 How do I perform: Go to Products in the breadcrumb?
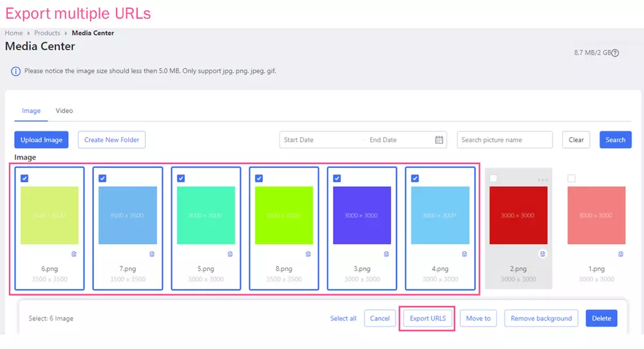pyautogui.click(x=47, y=33)
